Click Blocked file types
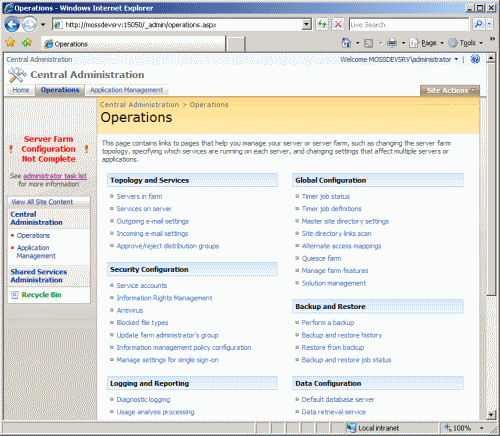Image resolution: width=500 pixels, height=436 pixels. [x=142, y=323]
